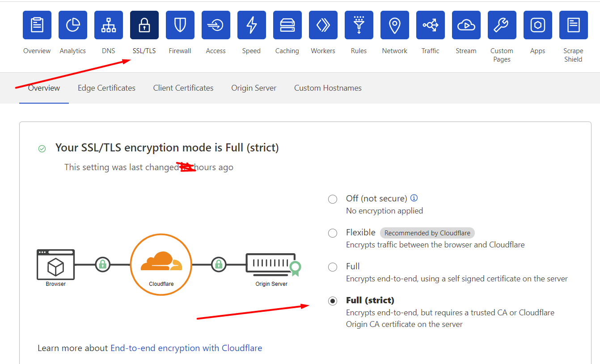Click the Origin Server graphic in the diagram
This screenshot has width=600, height=364.
(x=273, y=264)
